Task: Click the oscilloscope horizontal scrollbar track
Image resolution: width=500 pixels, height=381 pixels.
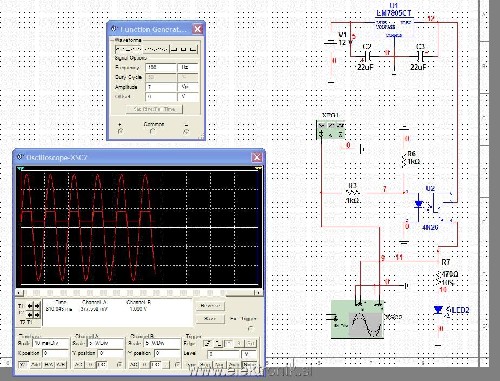Action: point(139,293)
